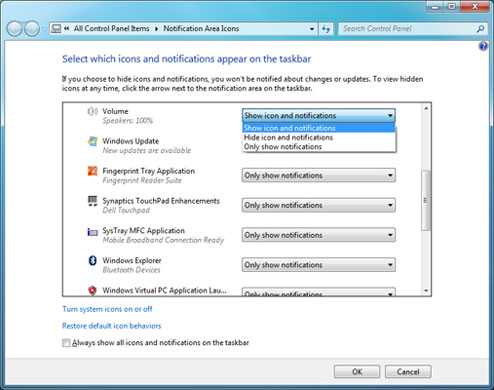Click the Forward navigation arrow
Screen dimensions: 494x390
pos(32,29)
